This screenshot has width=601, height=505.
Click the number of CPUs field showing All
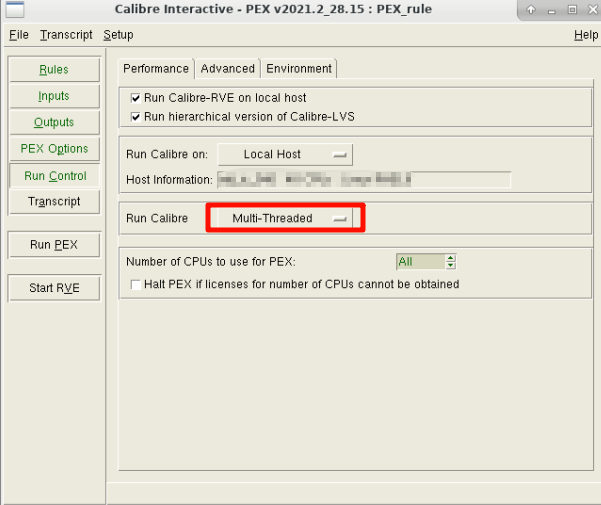(x=420, y=262)
